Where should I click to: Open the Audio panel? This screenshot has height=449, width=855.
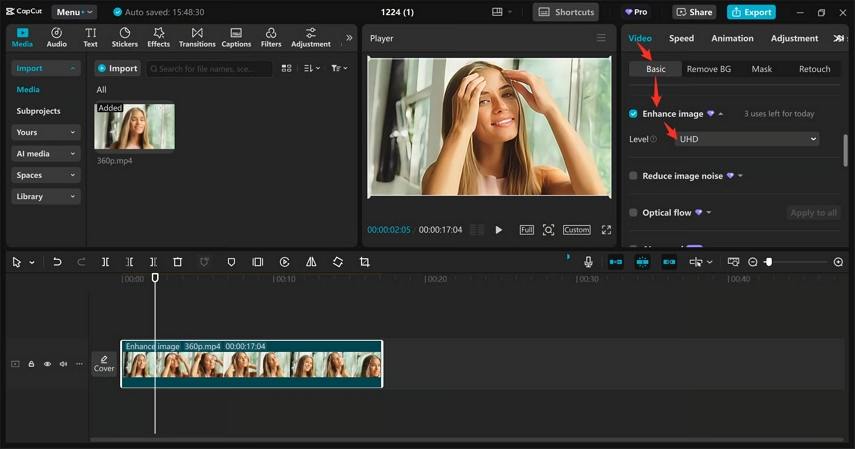click(x=56, y=38)
